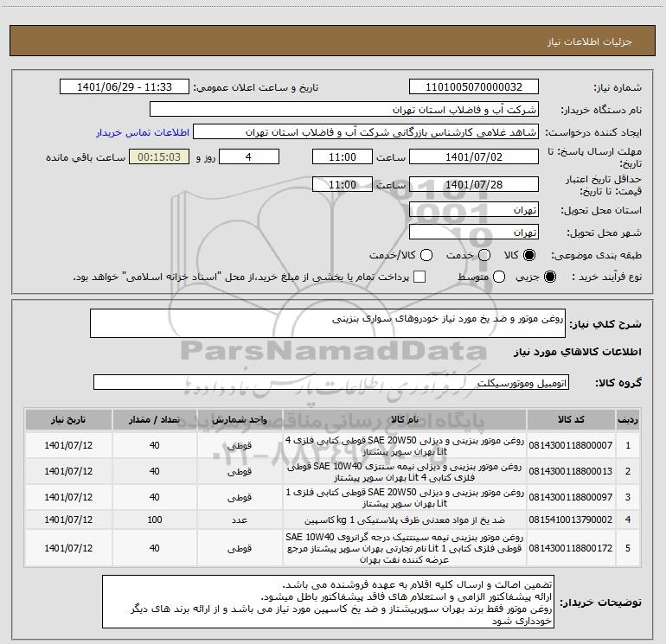The height and width of the screenshot is (644, 666).
Task: Click the response deadline hour 11:00 field
Action: click(x=343, y=157)
